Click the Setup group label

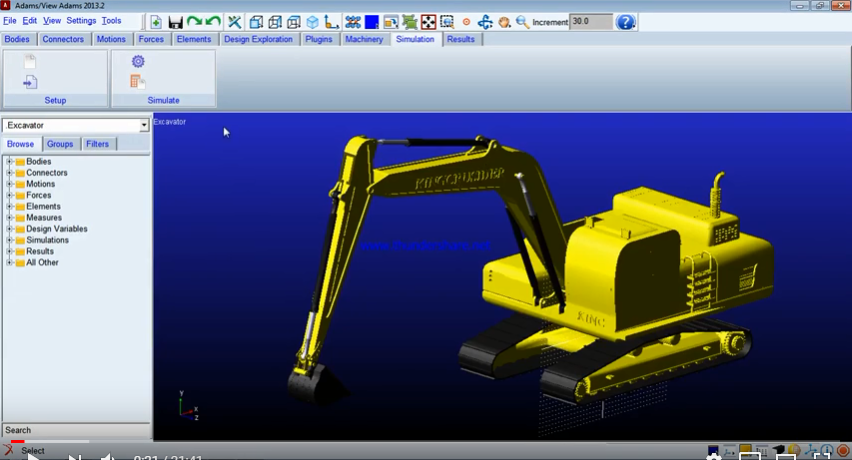55,100
